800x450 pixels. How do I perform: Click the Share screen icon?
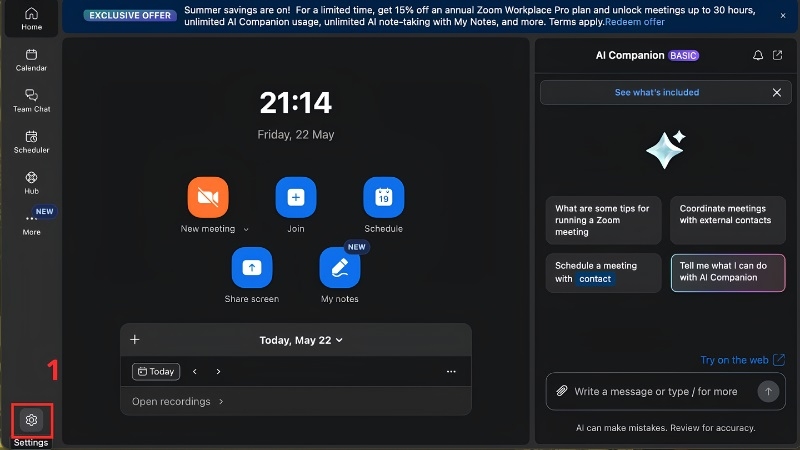[x=252, y=267]
